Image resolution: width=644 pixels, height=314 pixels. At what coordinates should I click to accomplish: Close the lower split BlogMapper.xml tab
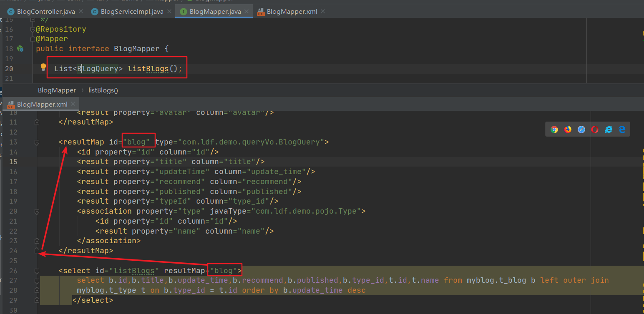click(73, 104)
